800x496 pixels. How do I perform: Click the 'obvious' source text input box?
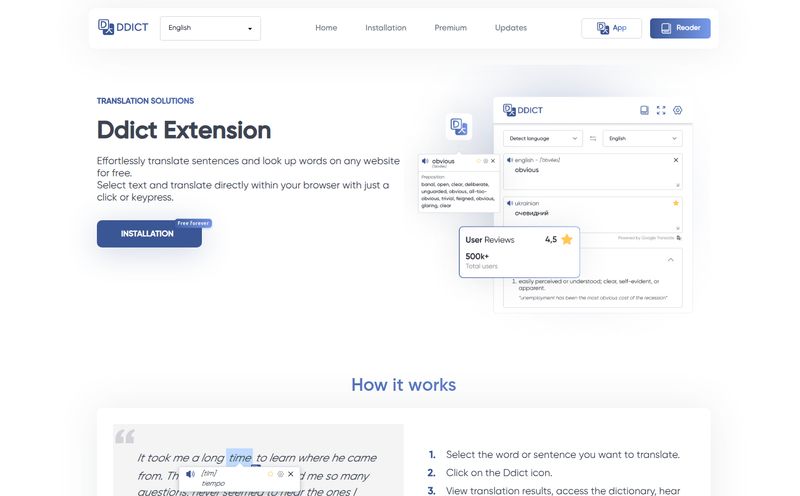coord(592,171)
